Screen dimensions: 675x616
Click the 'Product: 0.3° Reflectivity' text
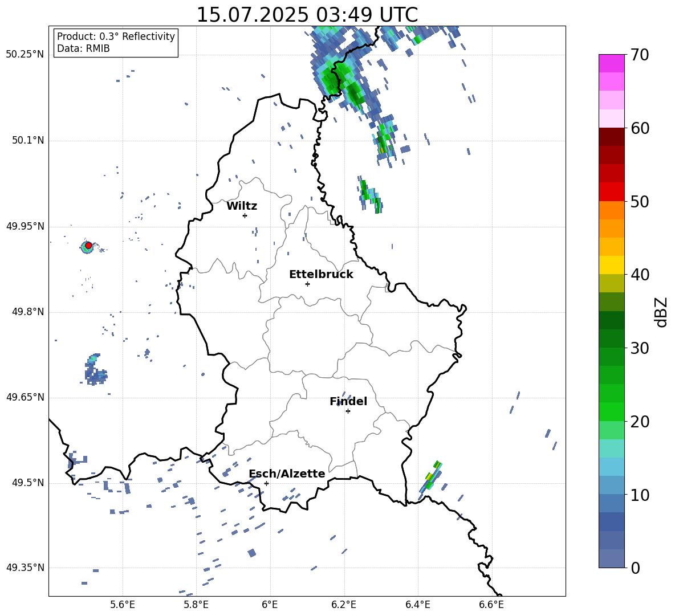pyautogui.click(x=116, y=36)
